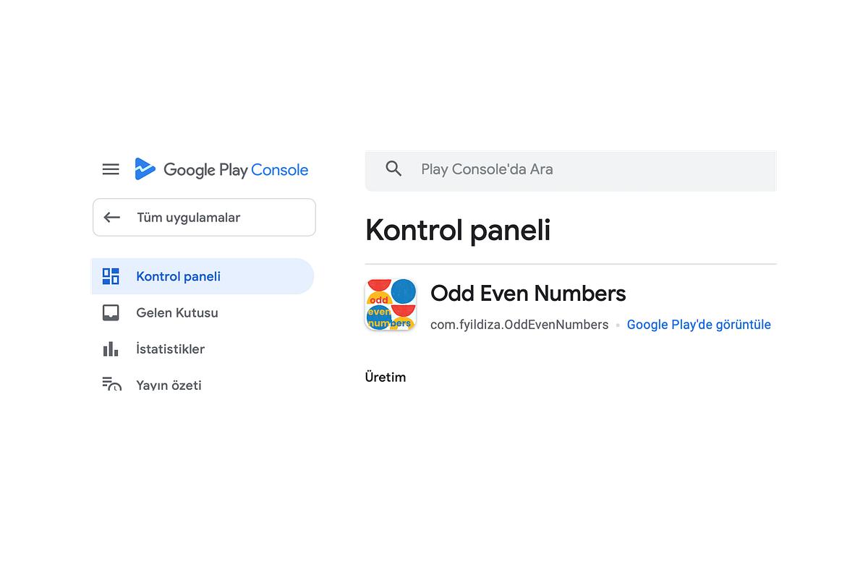868x588 pixels.
Task: Open Gelen Kutusu via inbox icon
Action: 111,312
